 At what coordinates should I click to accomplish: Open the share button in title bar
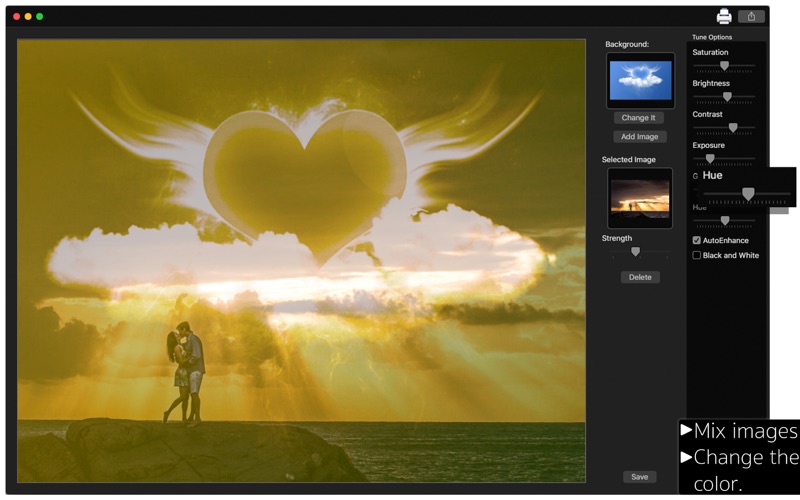[x=751, y=16]
